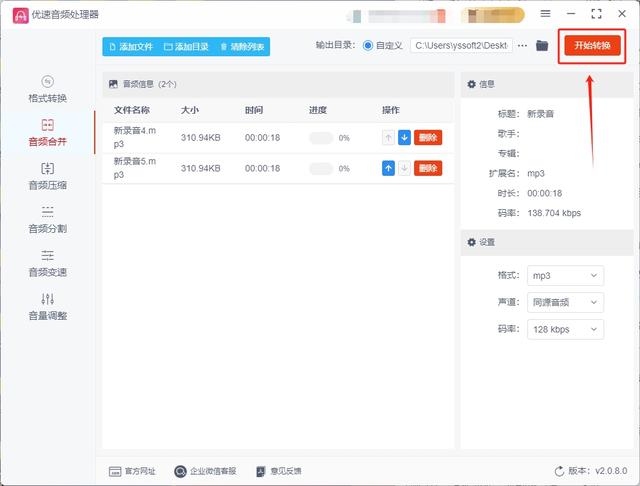640x486 pixels.
Task: Go to 音量调整 volume adjust section
Action: pos(47,307)
